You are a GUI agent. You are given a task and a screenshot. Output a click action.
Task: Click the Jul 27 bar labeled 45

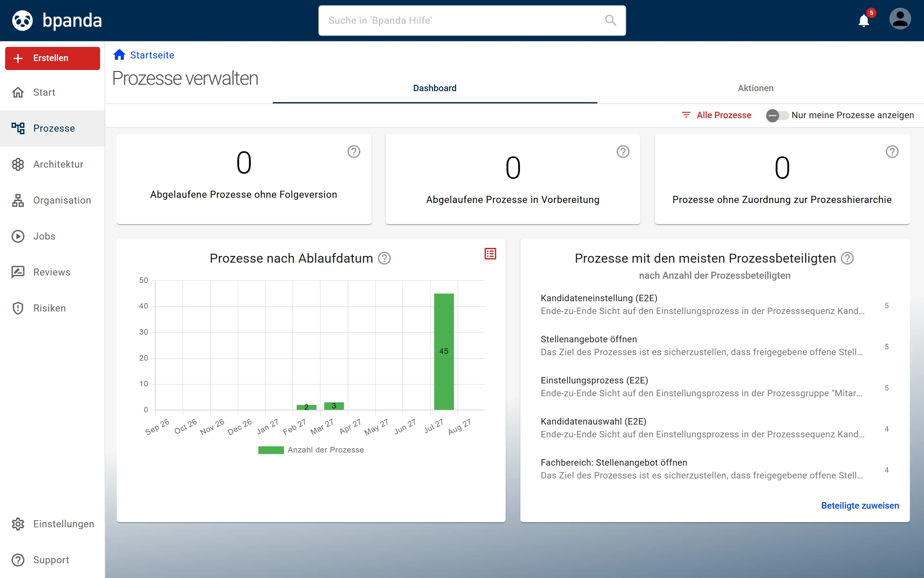click(444, 352)
